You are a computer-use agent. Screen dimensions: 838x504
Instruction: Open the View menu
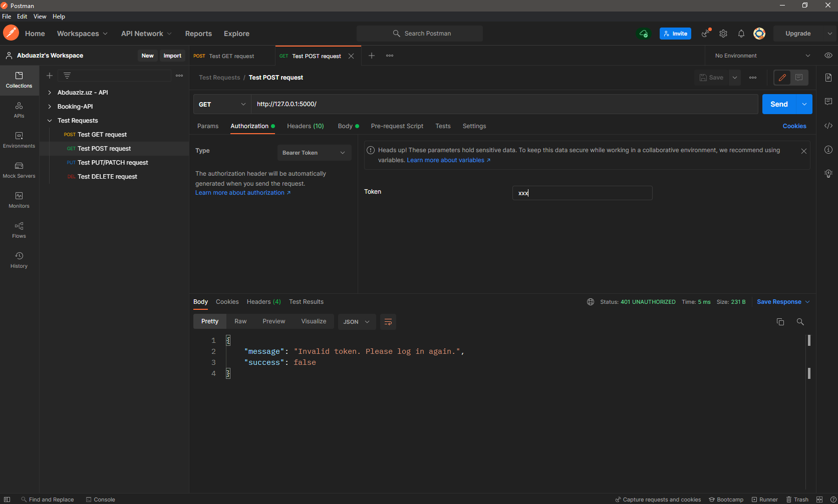tap(40, 17)
